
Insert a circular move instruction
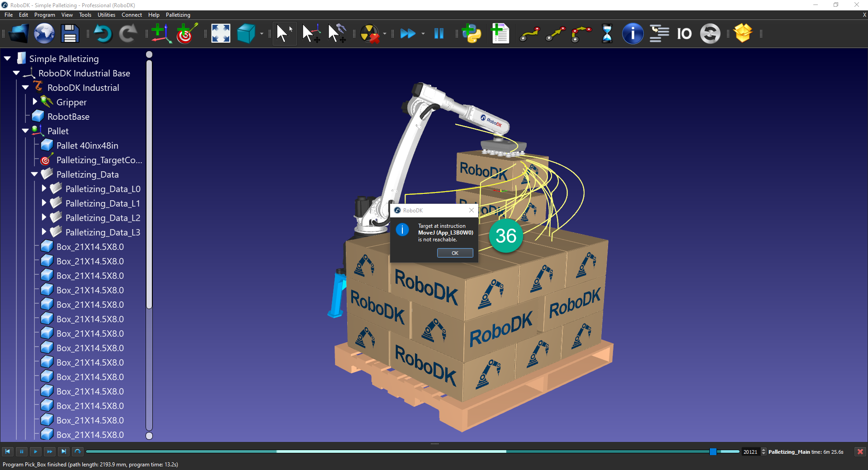(581, 33)
